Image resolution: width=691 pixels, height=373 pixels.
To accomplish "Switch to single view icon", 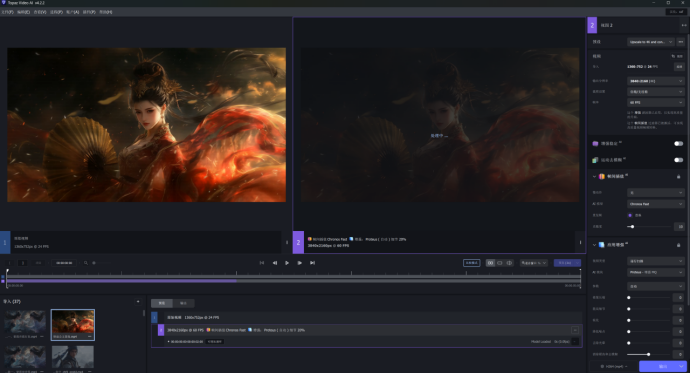I will (x=500, y=263).
